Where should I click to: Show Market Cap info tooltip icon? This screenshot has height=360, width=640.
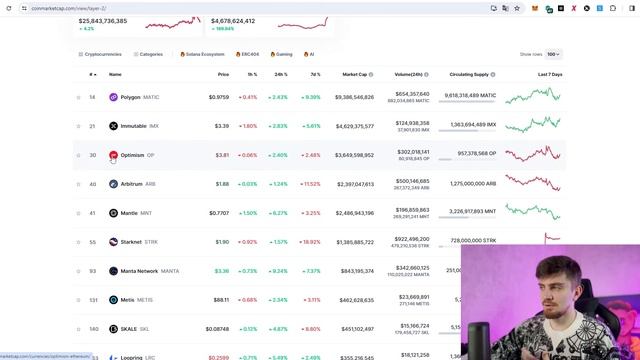coord(371,75)
